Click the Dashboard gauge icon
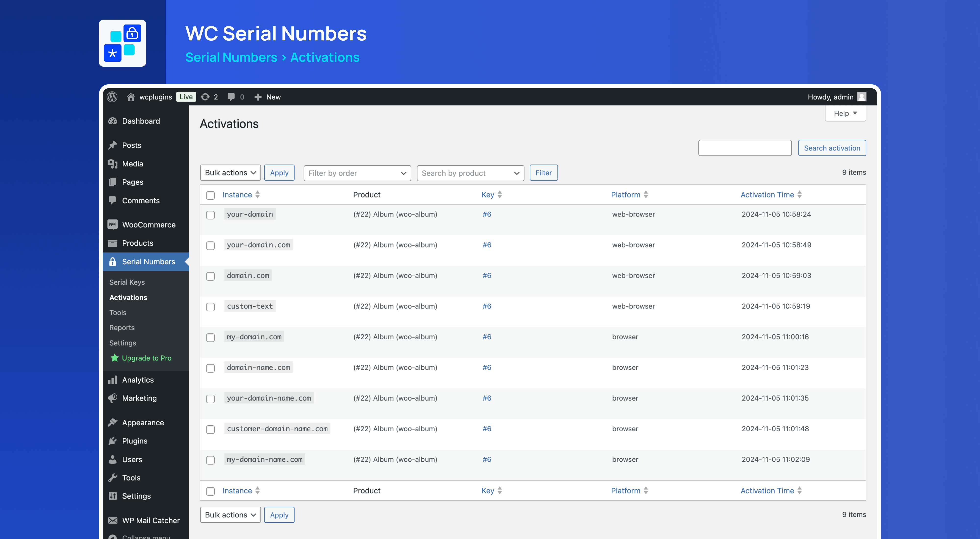 pyautogui.click(x=113, y=121)
